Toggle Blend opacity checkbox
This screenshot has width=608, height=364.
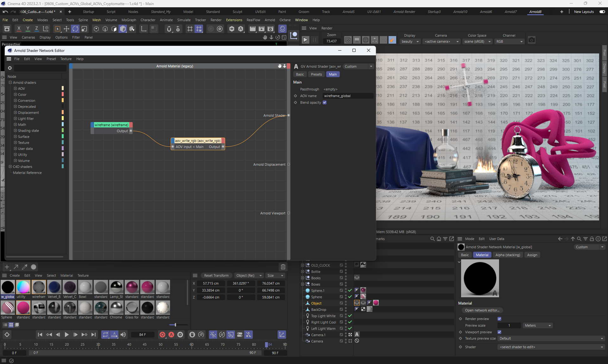coord(325,102)
